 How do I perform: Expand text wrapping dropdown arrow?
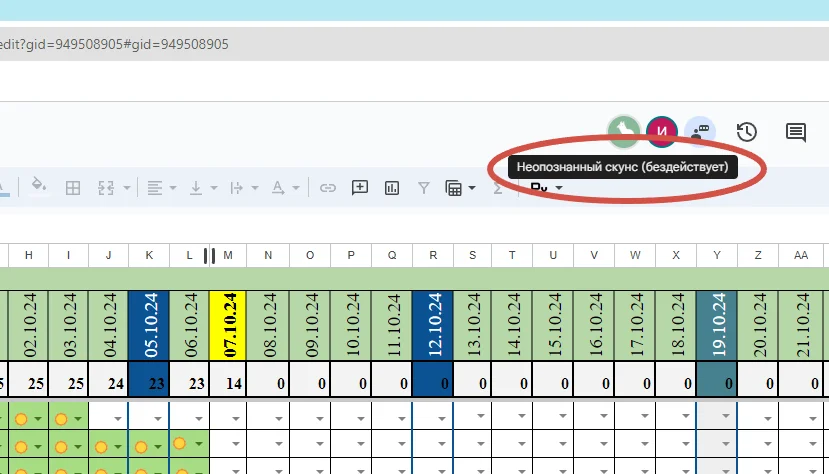(x=255, y=188)
